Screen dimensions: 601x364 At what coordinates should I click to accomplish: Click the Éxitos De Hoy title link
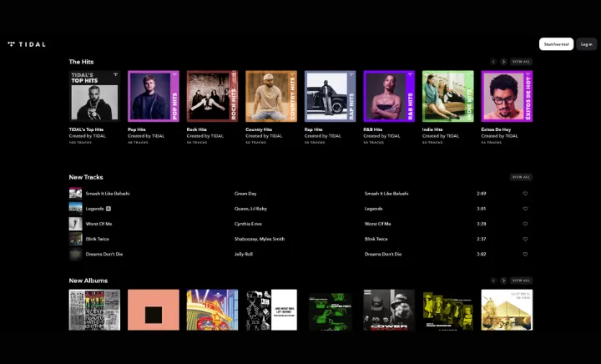(496, 129)
